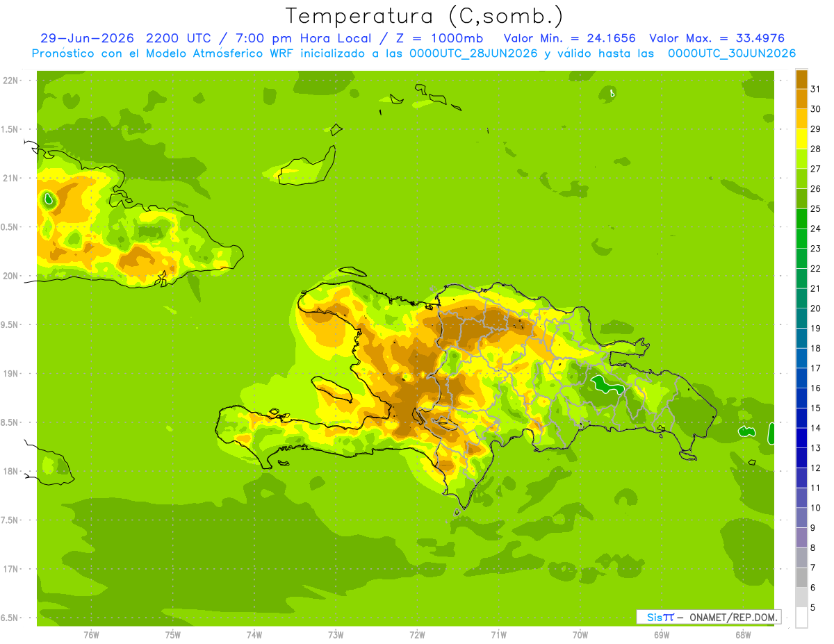
Task: Click the '21N' latitude label
Action: (x=10, y=179)
